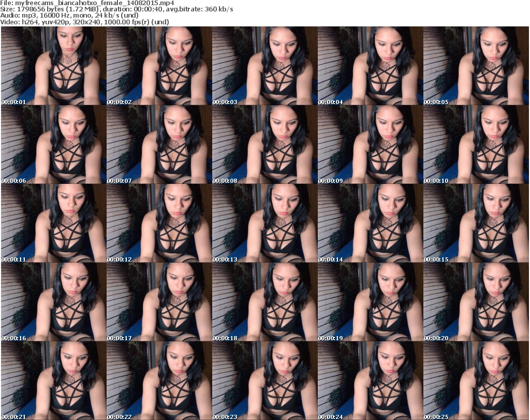The height and width of the screenshot is (420, 530).
Task: Select the thumbnail frame stamped 00:00:14
Action: click(370, 224)
